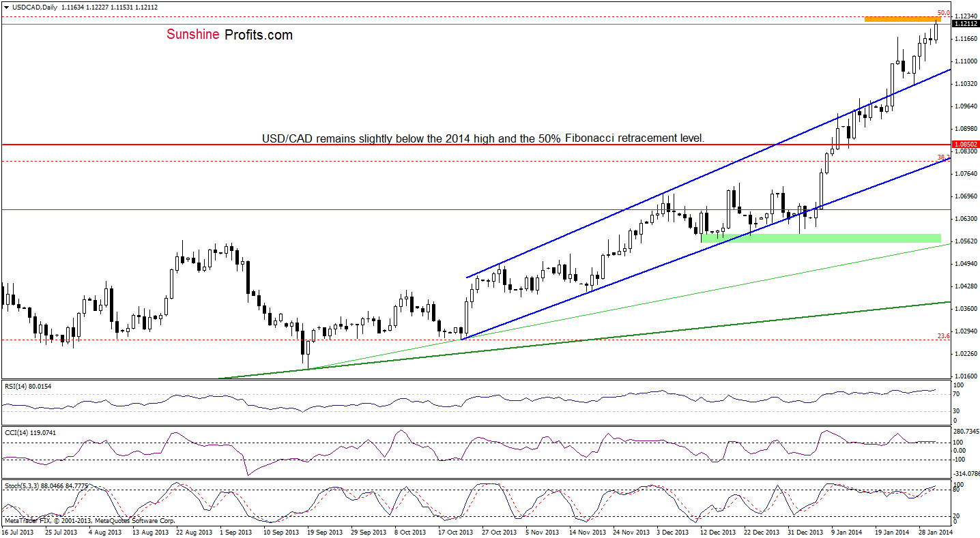
Task: Click the USD/CAD 2014 high annotation text
Action: (x=483, y=138)
